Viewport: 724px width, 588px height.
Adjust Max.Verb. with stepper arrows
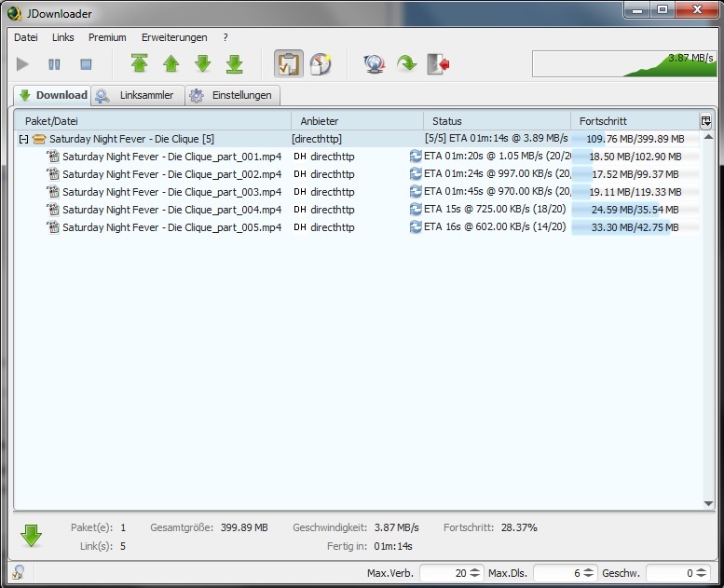tap(475, 573)
